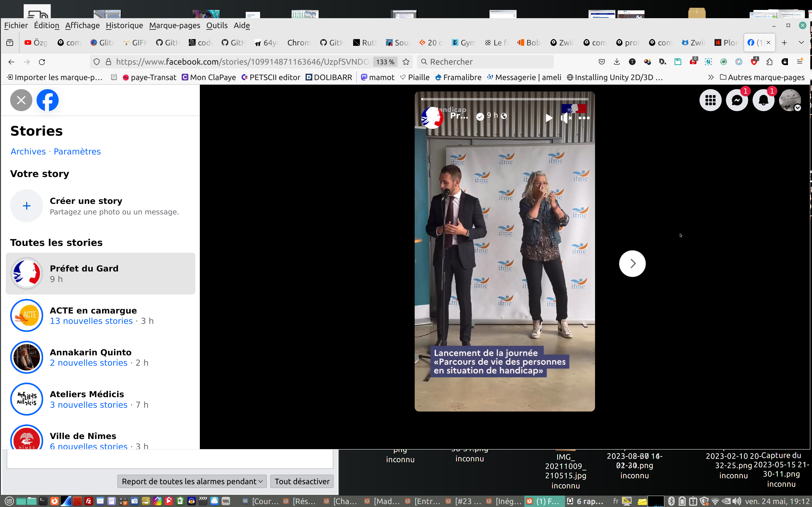Play the paused story video

[549, 118]
